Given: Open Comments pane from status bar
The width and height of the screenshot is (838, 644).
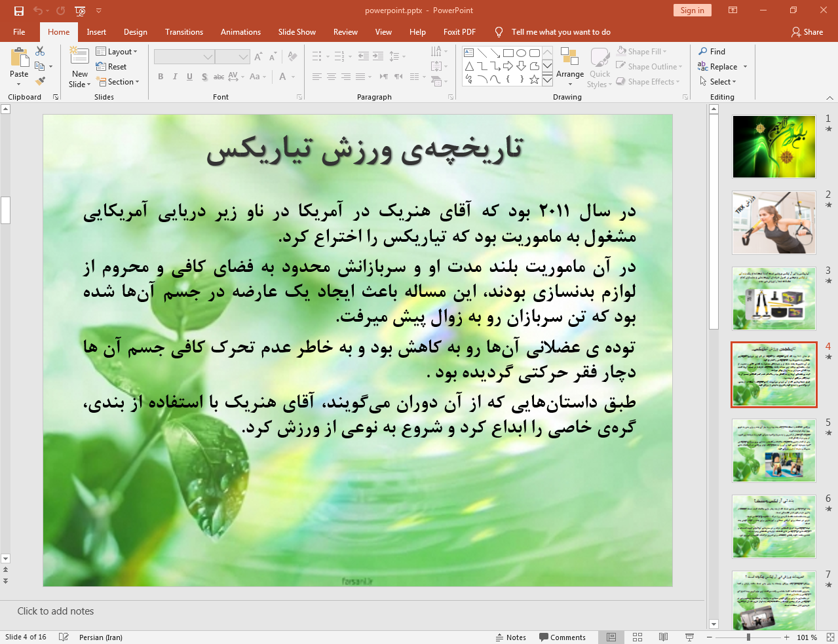Looking at the screenshot, I should click(562, 637).
